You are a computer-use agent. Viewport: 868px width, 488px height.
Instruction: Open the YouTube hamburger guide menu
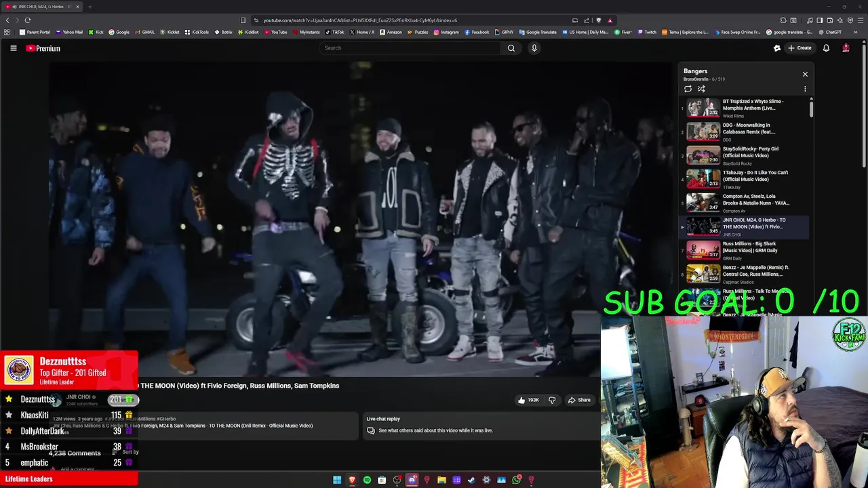point(13,48)
